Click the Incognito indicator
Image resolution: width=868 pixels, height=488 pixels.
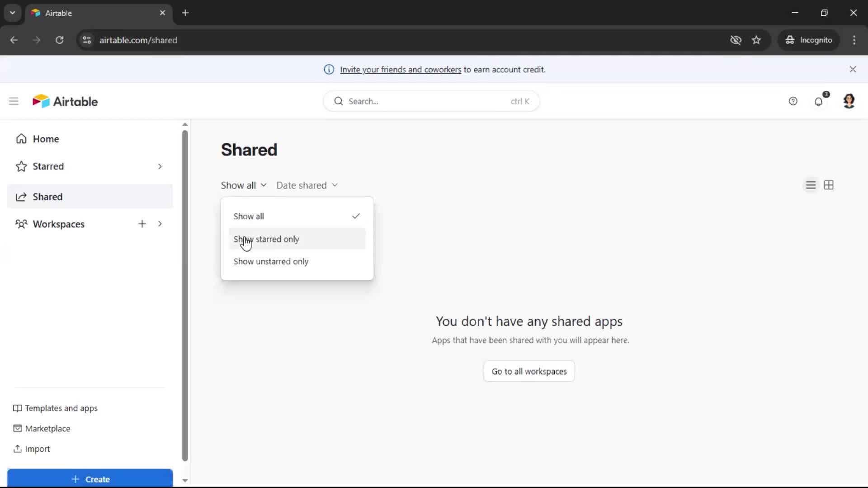tap(809, 40)
